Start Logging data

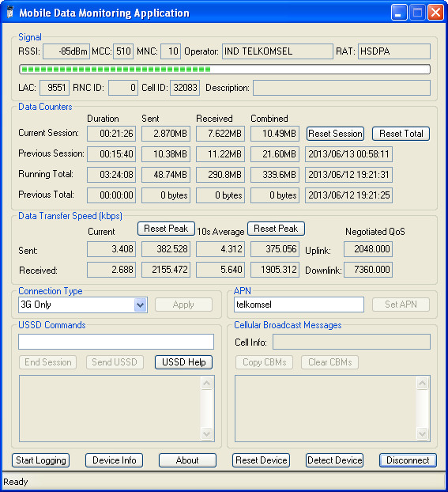41,460
